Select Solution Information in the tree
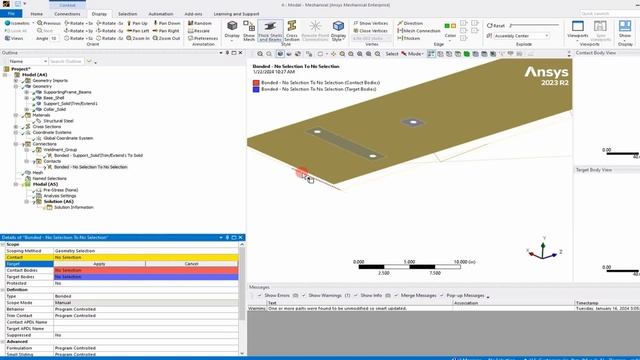Screen dimensions: 640x360 74,207
